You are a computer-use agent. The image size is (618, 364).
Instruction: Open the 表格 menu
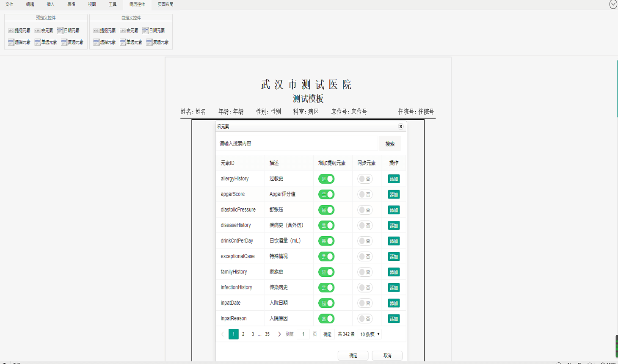point(71,4)
